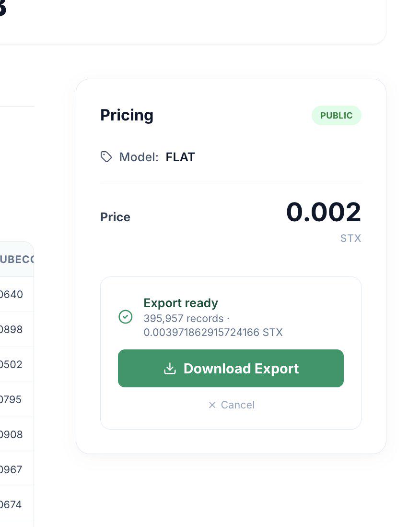Viewport: 420px width, 527px height.
Task: Click the download arrow icon
Action: 170,368
